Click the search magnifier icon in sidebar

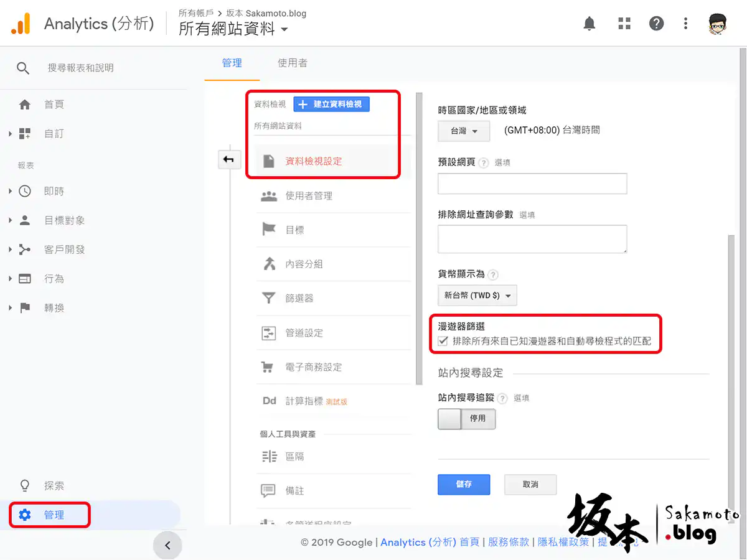pyautogui.click(x=23, y=68)
